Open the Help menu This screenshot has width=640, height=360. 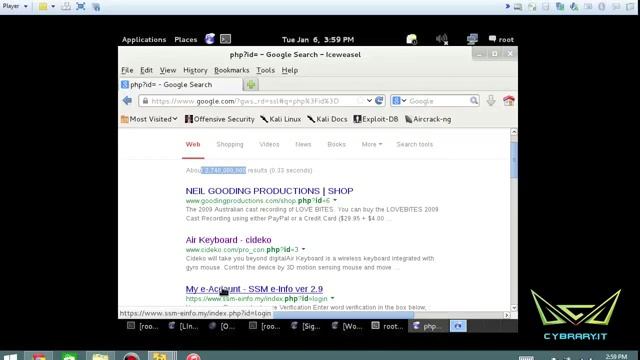[x=289, y=70]
